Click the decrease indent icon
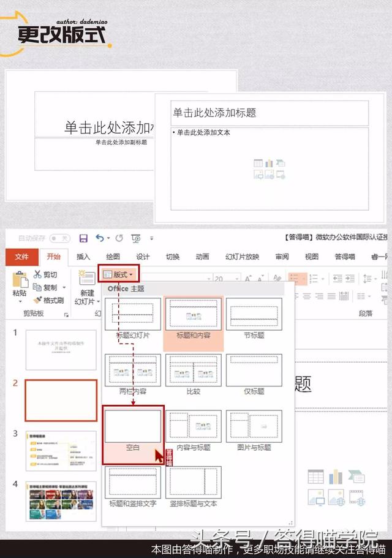This screenshot has width=392, height=558. click(x=337, y=278)
